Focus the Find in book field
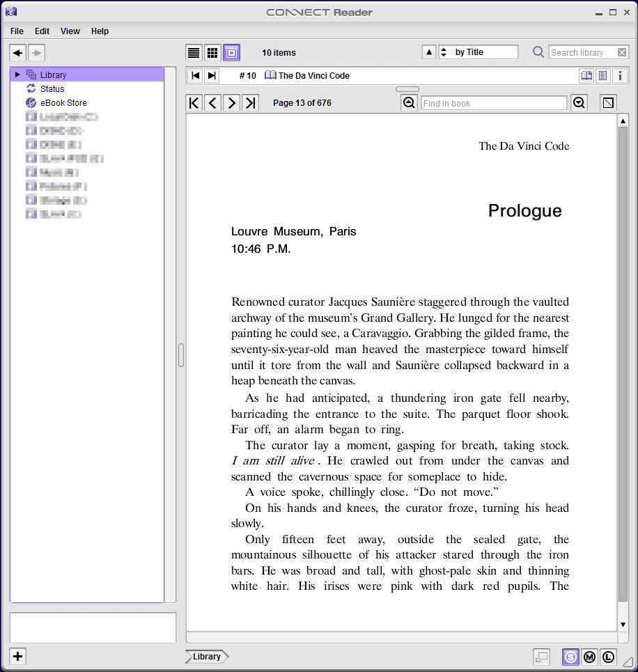 (x=494, y=103)
